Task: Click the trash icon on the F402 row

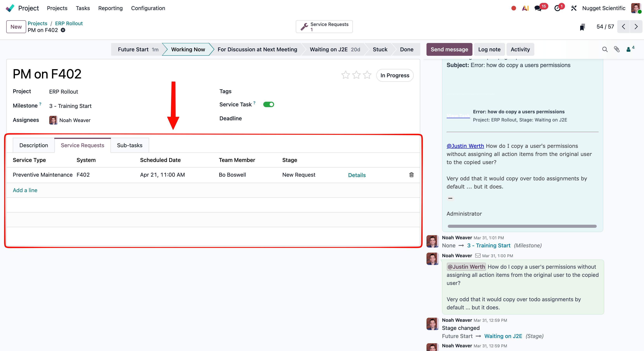Action: [411, 175]
